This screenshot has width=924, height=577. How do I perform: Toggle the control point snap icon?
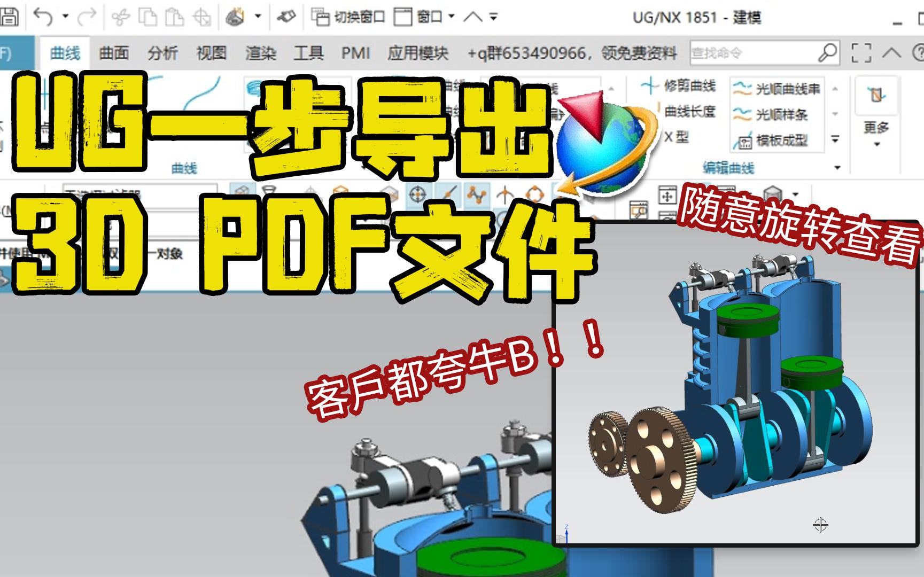476,194
